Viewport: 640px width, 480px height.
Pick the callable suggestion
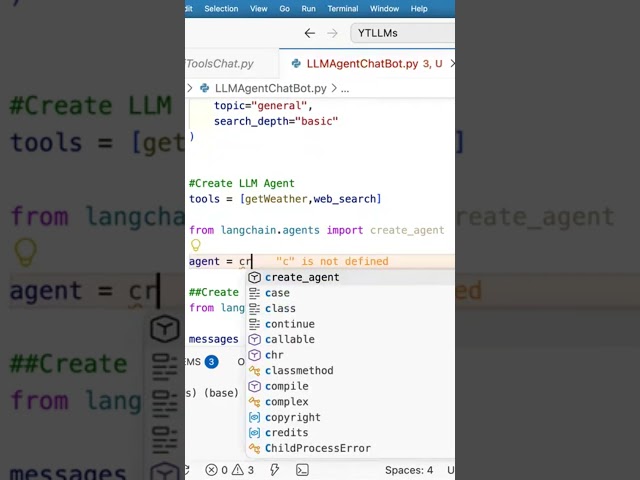(x=351, y=340)
